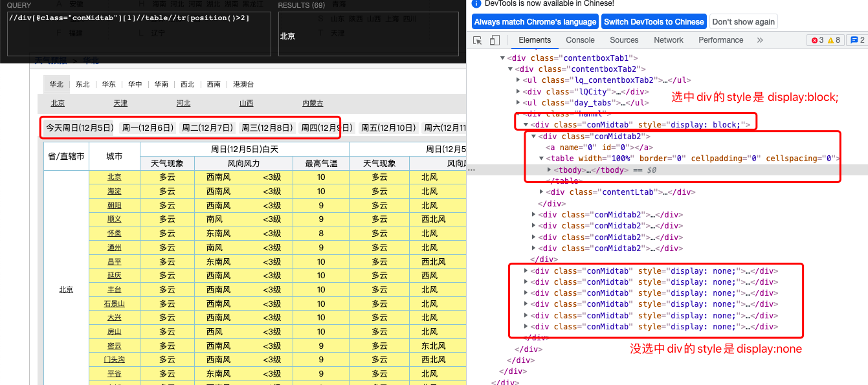The image size is (868, 385).
Task: Click Switch DevTools to Chinese button
Action: (x=654, y=21)
